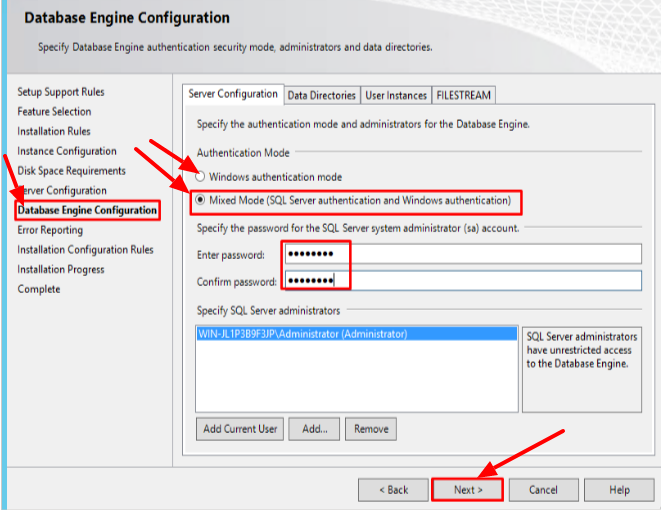Click Feature Selection step in sidebar
The image size is (665, 510).
pos(54,111)
